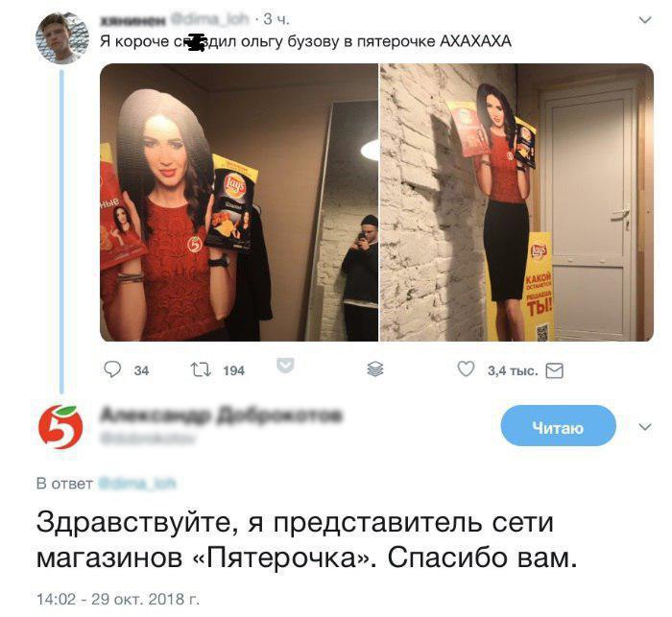Toggle the Читаю following button
The height and width of the screenshot is (617, 672).
point(558,426)
